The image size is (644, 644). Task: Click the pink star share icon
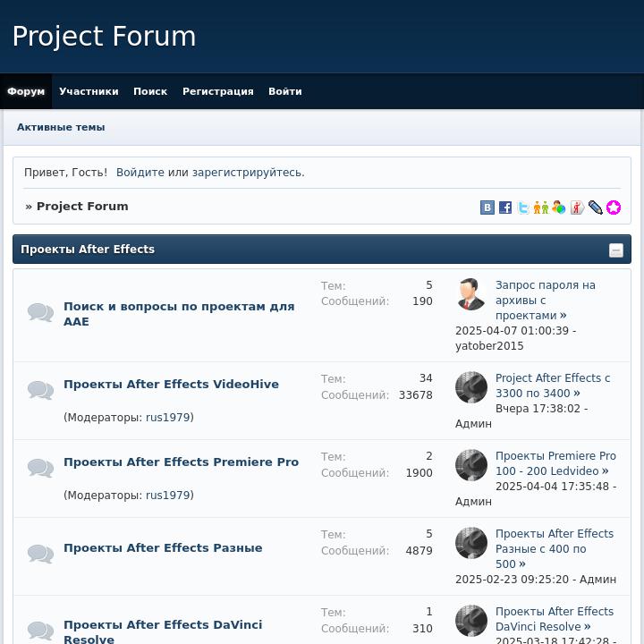point(614,208)
